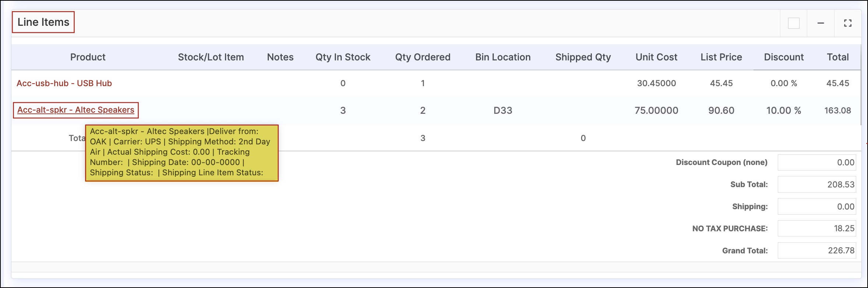Sort by Unit Cost column header
The width and height of the screenshot is (868, 288).
point(656,57)
